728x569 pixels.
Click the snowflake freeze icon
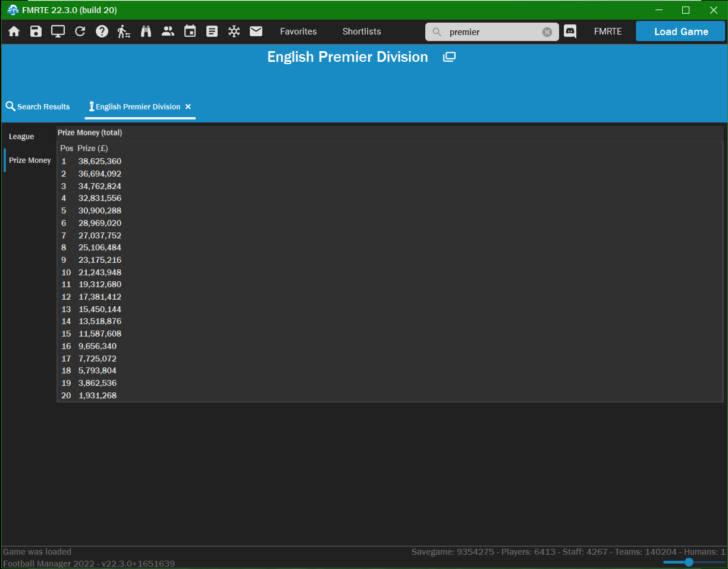point(234,32)
